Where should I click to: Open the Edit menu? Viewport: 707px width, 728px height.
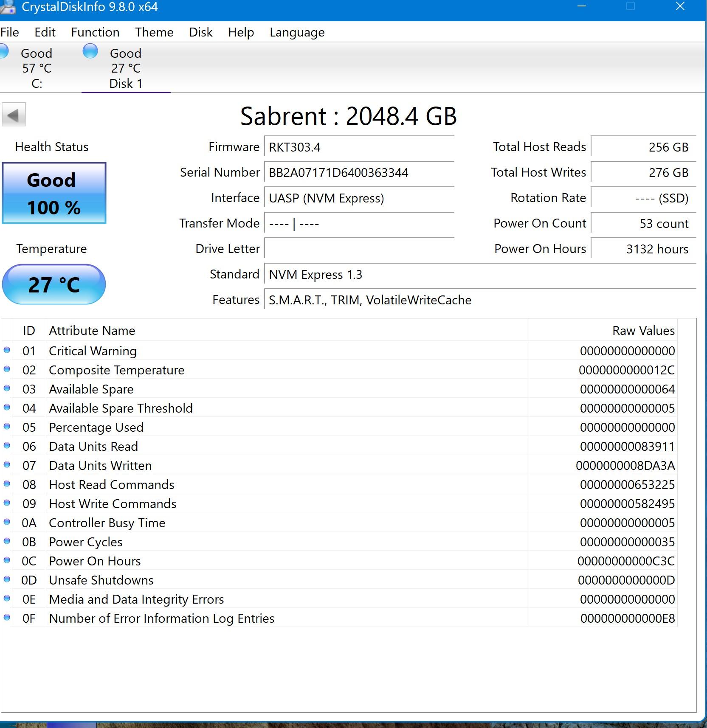(x=45, y=32)
